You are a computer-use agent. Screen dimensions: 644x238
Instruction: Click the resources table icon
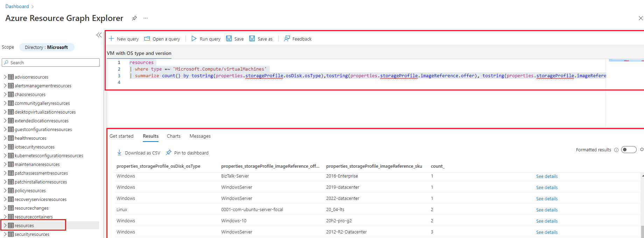[11, 225]
